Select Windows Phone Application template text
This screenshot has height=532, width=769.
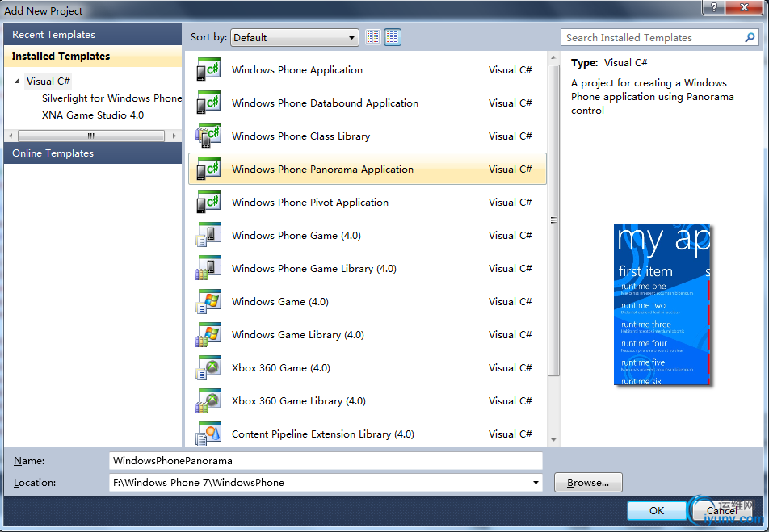tap(297, 70)
